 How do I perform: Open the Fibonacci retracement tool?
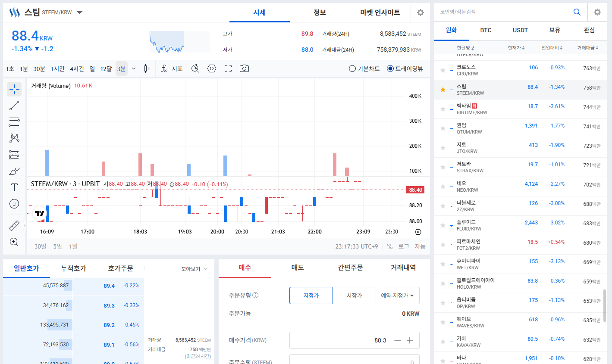(14, 122)
